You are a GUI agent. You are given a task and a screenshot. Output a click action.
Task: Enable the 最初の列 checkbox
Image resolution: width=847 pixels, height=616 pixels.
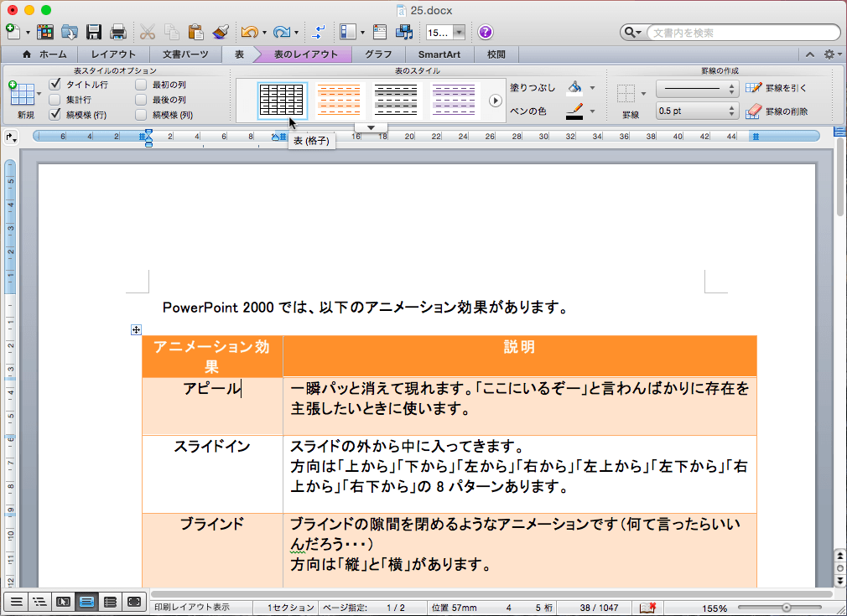(141, 85)
